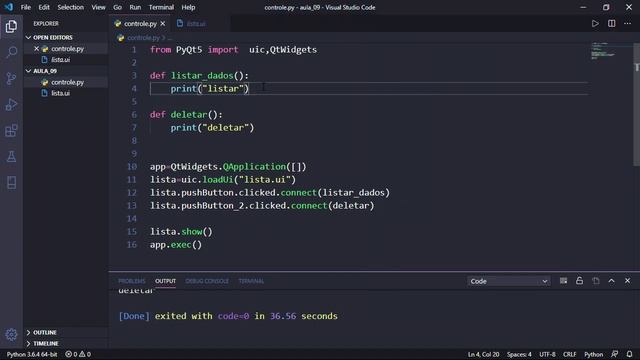Open the Edit menu
Screen dimensions: 640x360
point(44,7)
